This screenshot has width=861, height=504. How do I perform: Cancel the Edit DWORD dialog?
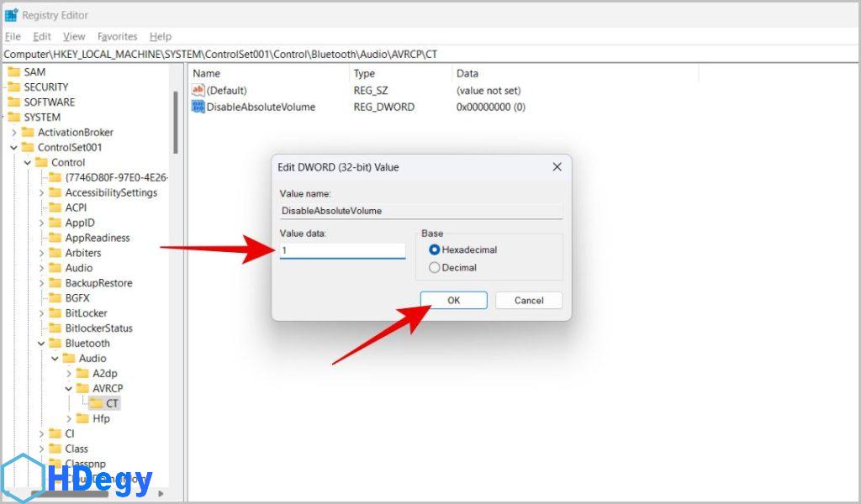pyautogui.click(x=528, y=300)
